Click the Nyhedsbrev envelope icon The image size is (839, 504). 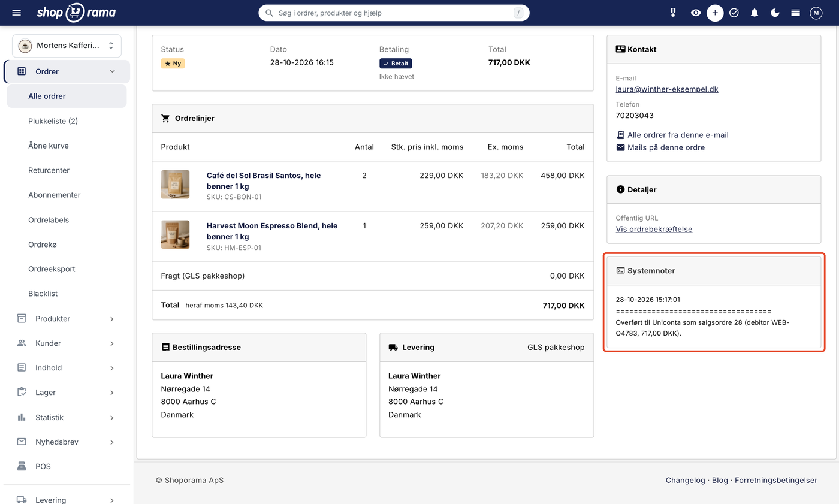pyautogui.click(x=22, y=442)
